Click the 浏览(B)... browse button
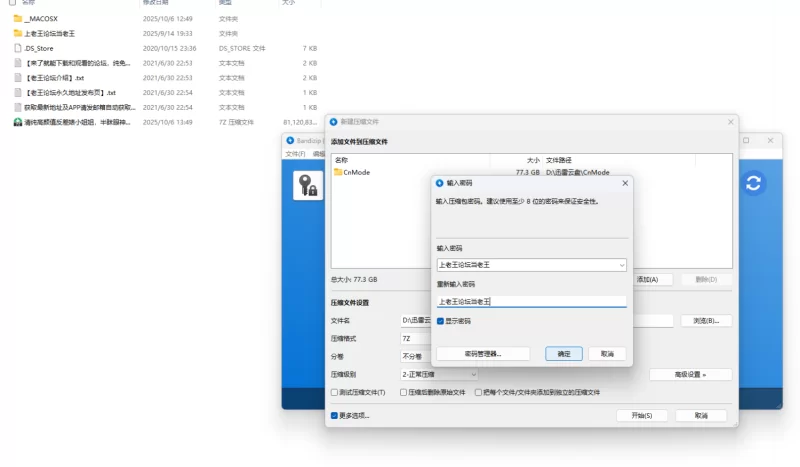Image resolution: width=800 pixels, height=467 pixels. [705, 321]
